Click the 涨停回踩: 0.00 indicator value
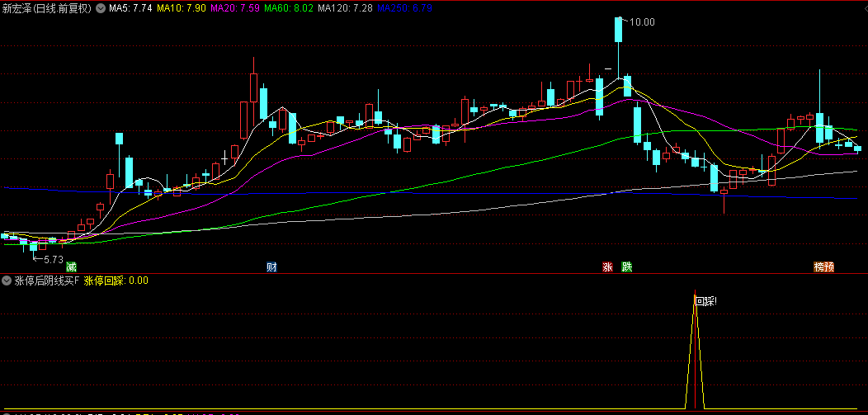The image size is (868, 415). (116, 281)
